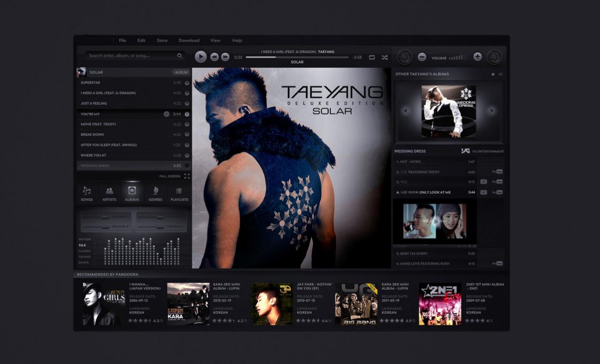This screenshot has height=364, width=600.
Task: Open YouTube icon for MAKE LOVE FEATURING KUSH
Action: (x=497, y=263)
